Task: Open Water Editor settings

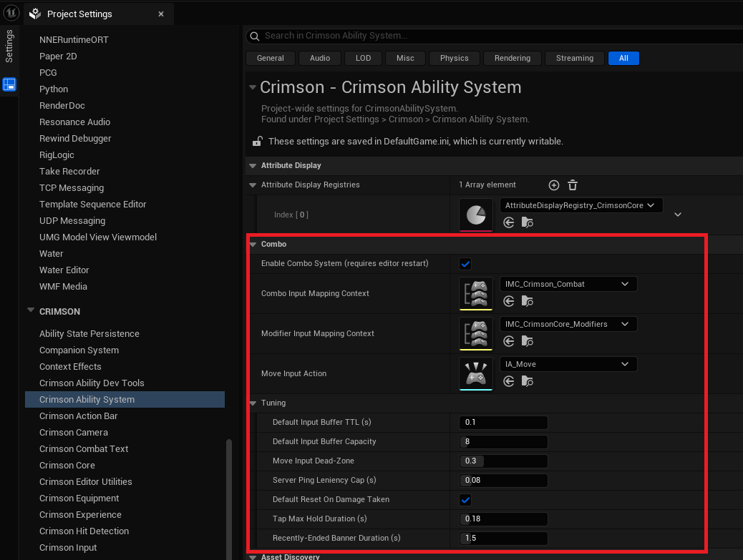Action: click(64, 270)
